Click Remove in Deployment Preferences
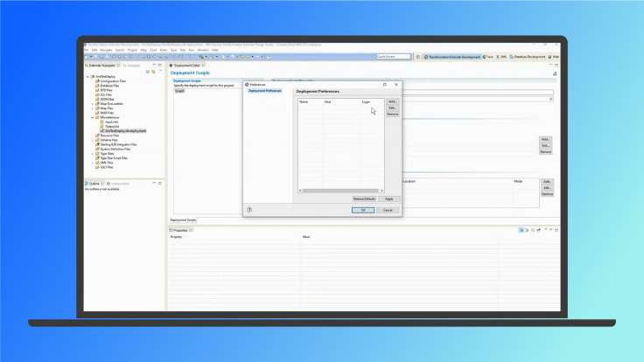Viewport: 644px width, 362px height. (393, 114)
